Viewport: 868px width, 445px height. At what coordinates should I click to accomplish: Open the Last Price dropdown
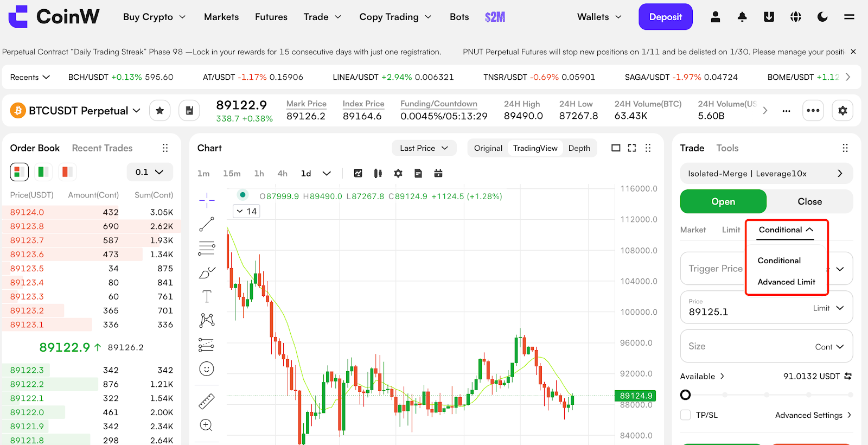coord(424,148)
